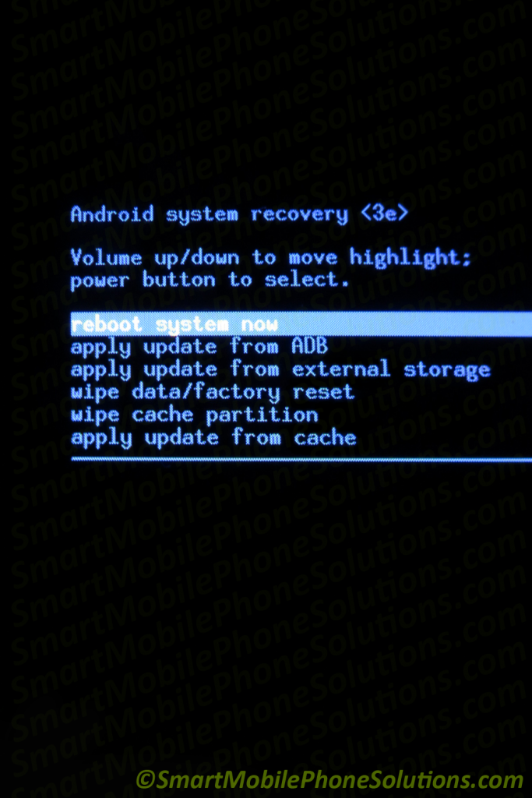The height and width of the screenshot is (798, 532).
Task: Click the © copyright symbol in footer
Action: [145, 780]
